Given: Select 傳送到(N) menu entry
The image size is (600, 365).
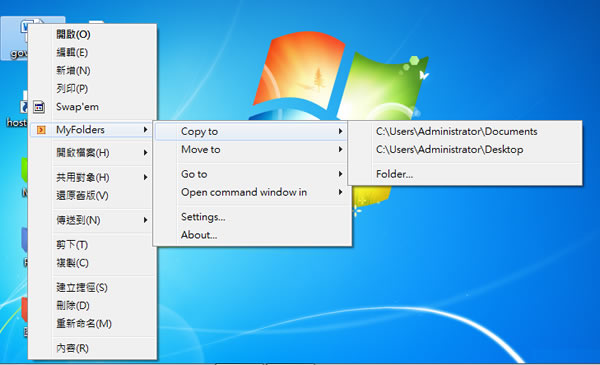Looking at the screenshot, I should point(92,220).
